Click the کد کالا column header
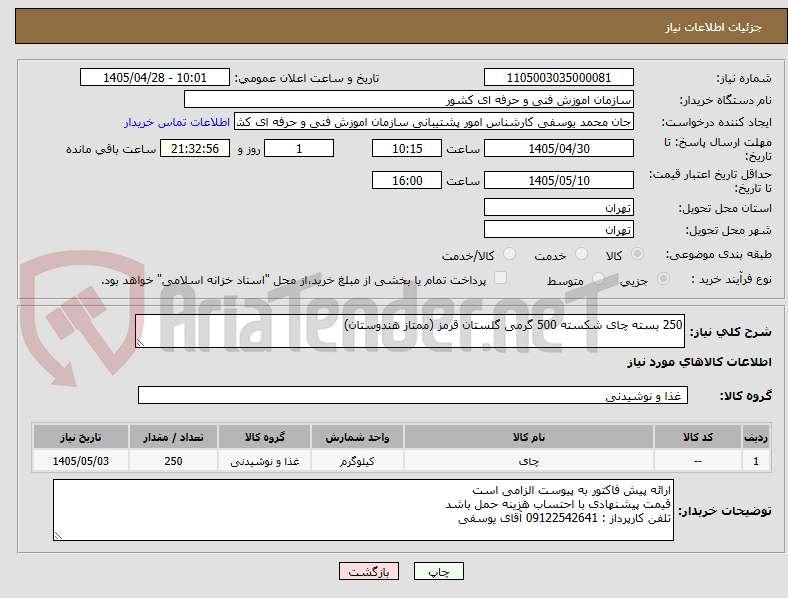 [x=698, y=437]
